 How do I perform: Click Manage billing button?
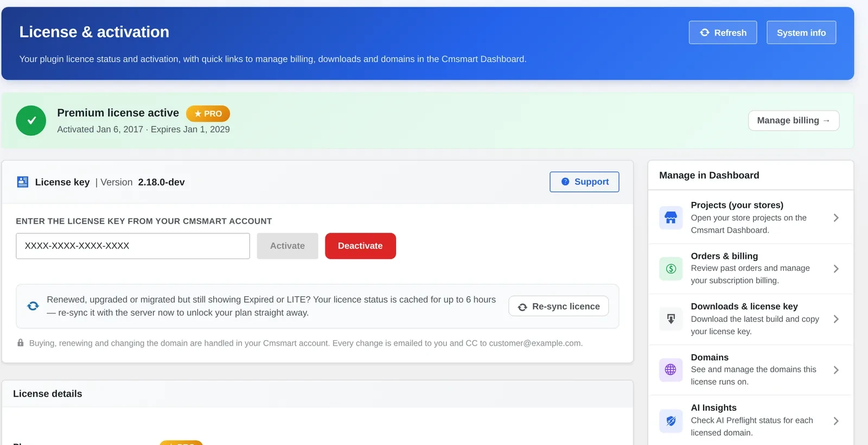pos(794,120)
